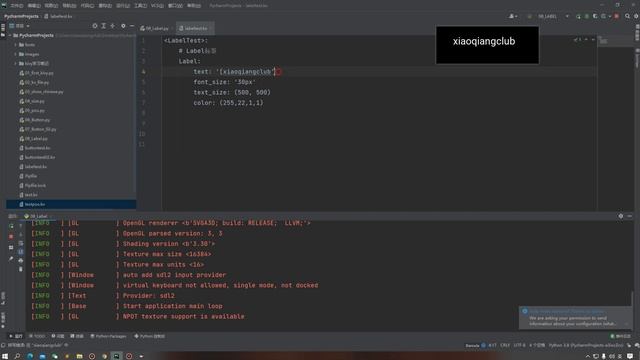640x360 pixels.
Task: Click the font_size line in the editor
Action: tap(224, 82)
